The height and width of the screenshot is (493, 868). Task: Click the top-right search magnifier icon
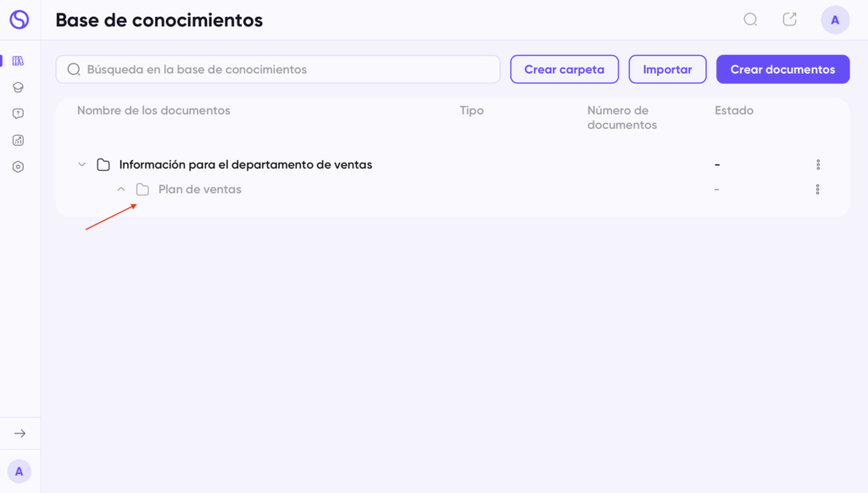click(750, 20)
